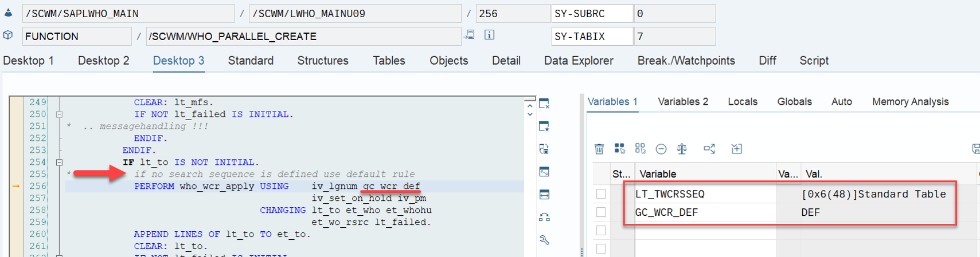
Task: Click the St... column header
Action: (622, 174)
